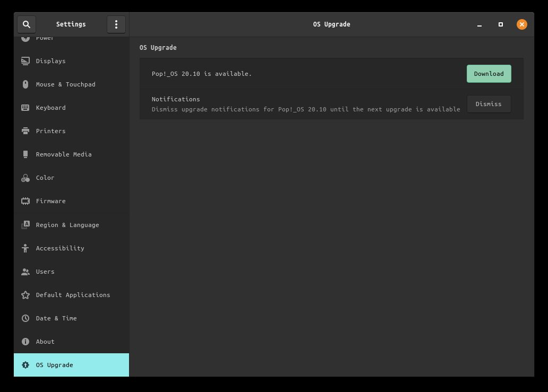This screenshot has width=548, height=392.
Task: Select the About info icon
Action: 25,342
